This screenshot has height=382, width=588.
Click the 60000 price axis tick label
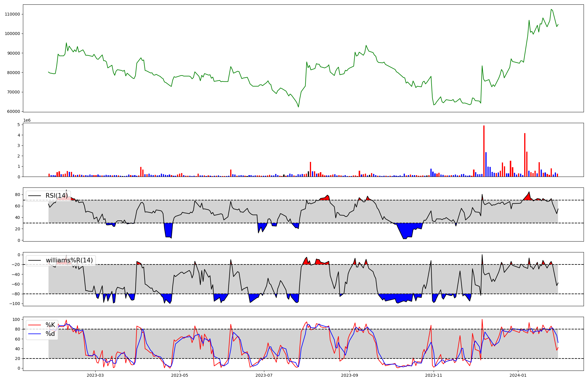pos(14,112)
